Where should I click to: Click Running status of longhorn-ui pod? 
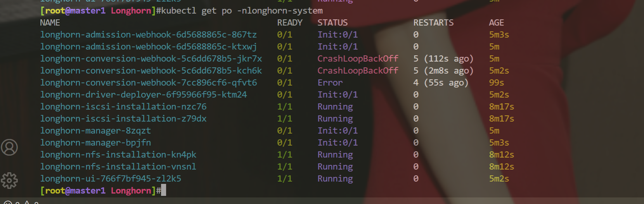[x=335, y=179]
